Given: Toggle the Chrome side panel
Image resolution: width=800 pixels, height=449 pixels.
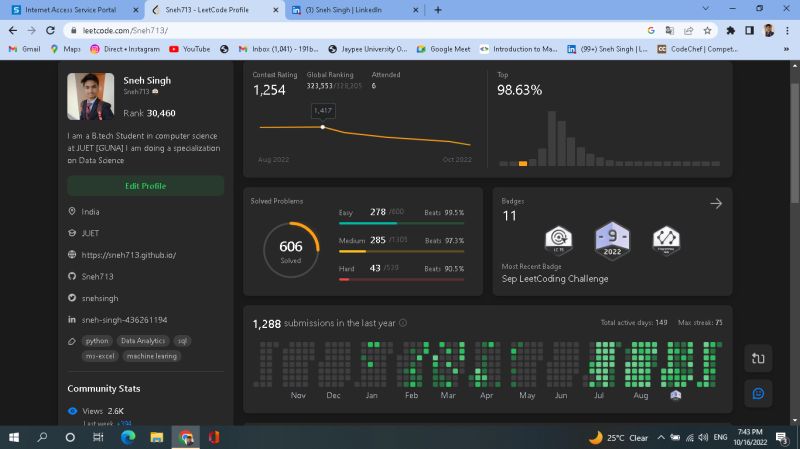Looking at the screenshot, I should point(749,30).
